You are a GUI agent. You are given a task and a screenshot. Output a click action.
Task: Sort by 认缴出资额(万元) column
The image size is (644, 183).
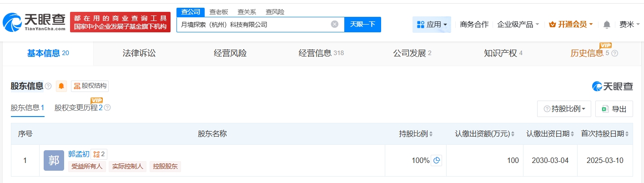[513, 134]
